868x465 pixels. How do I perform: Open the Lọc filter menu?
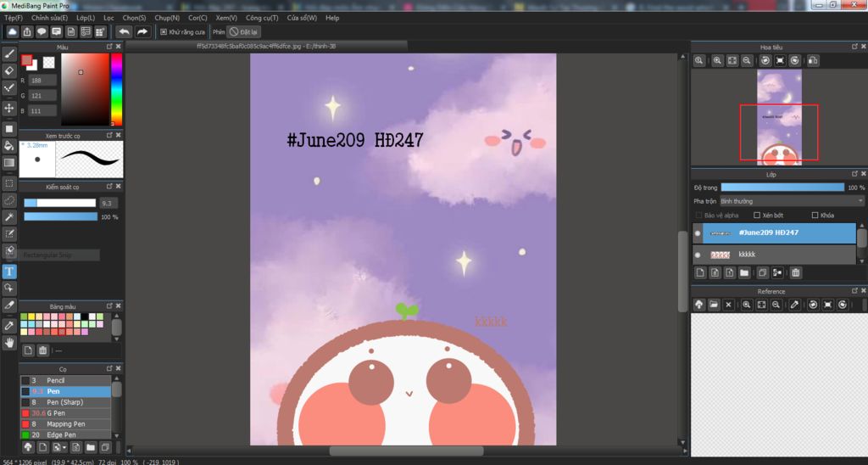tap(108, 18)
